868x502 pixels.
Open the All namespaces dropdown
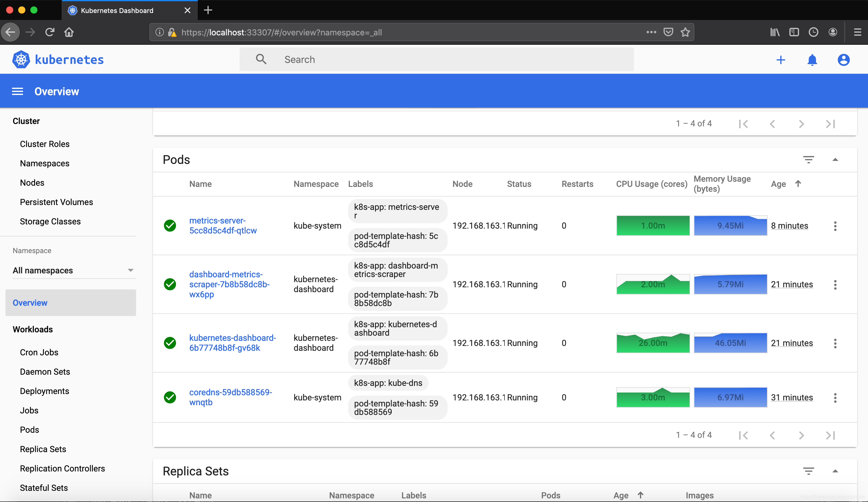[74, 270]
